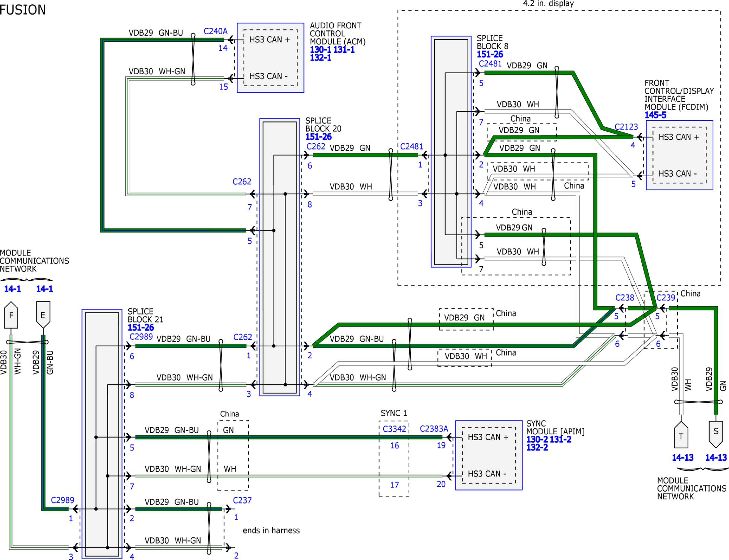Follow the 14-13 link below connector S

tap(716, 457)
